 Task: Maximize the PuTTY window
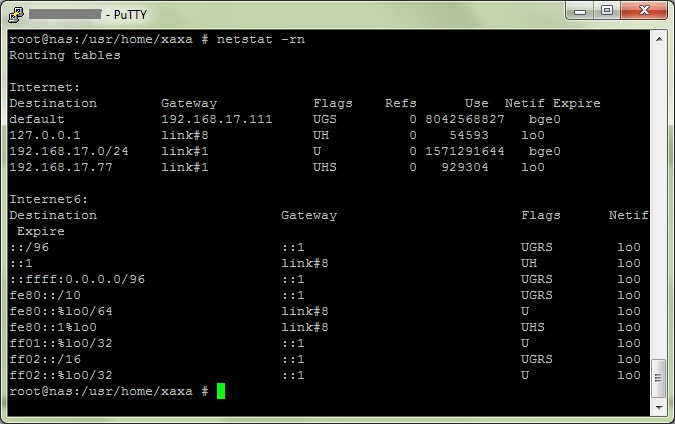(x=607, y=10)
